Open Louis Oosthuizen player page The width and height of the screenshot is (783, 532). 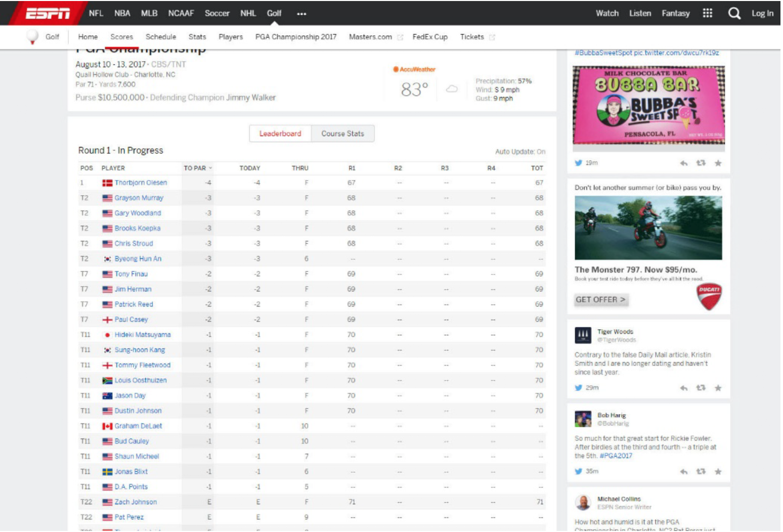click(x=141, y=381)
